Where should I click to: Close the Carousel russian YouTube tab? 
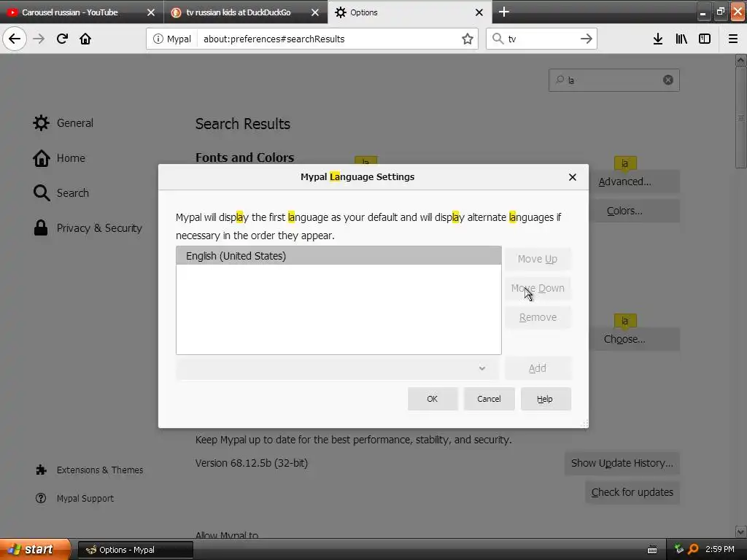[x=151, y=12]
